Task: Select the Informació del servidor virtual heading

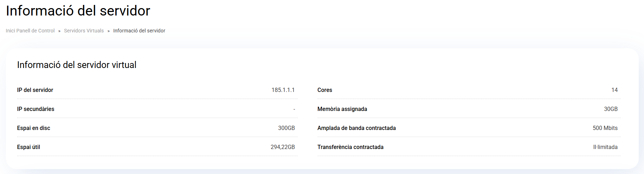Action: [x=77, y=65]
